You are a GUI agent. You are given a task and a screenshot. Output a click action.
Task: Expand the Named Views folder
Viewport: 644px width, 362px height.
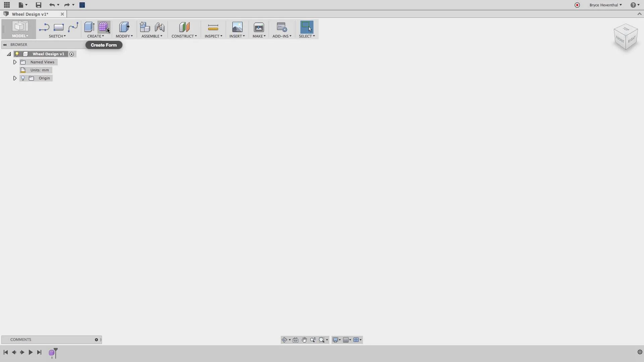click(15, 62)
